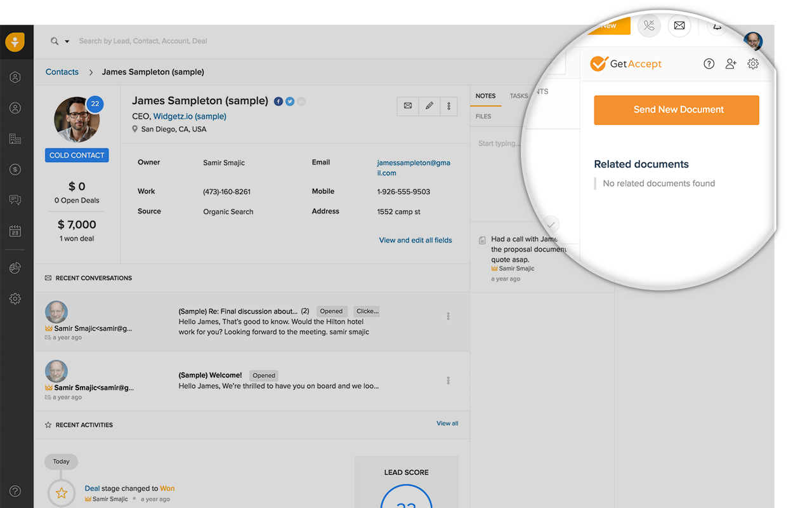Viewport: 812px width, 508px height.
Task: Open the Accounts building icon
Action: pos(15,138)
